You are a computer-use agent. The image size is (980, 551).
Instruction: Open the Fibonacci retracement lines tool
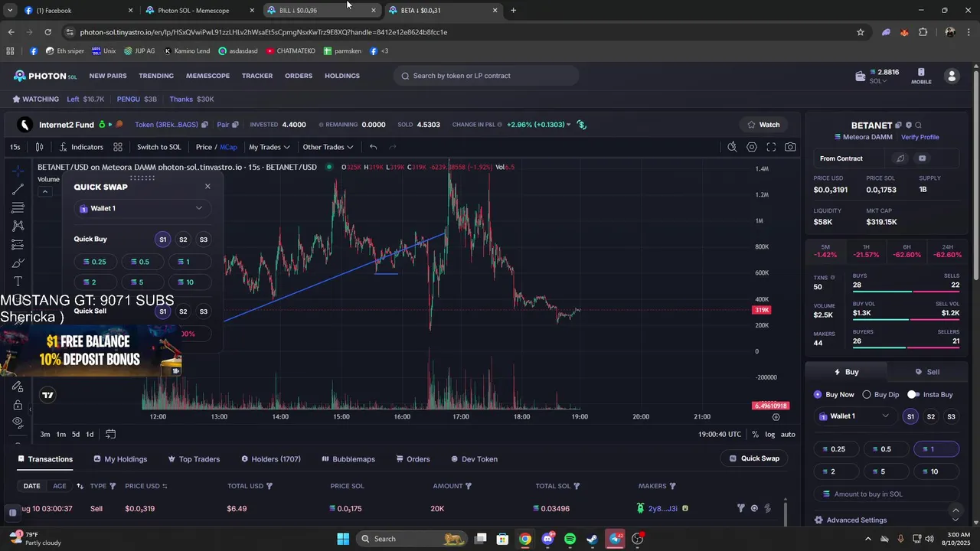click(x=18, y=207)
